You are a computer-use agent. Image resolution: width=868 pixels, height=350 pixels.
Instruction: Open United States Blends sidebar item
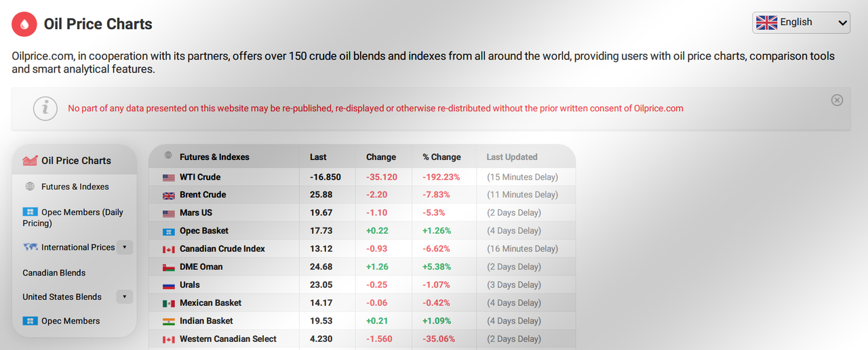tap(62, 297)
